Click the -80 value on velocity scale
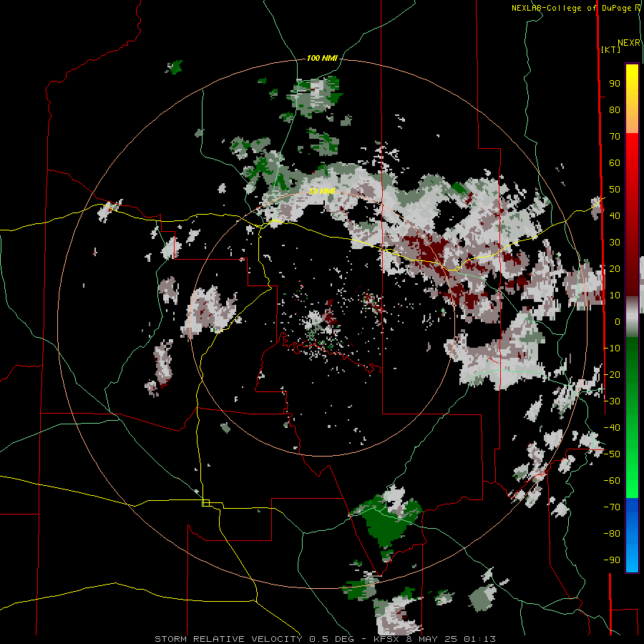The width and height of the screenshot is (644, 644). pos(612,534)
